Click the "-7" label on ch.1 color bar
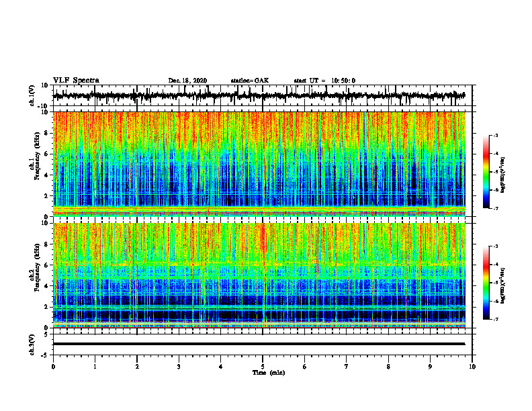The image size is (532, 411). coord(496,208)
